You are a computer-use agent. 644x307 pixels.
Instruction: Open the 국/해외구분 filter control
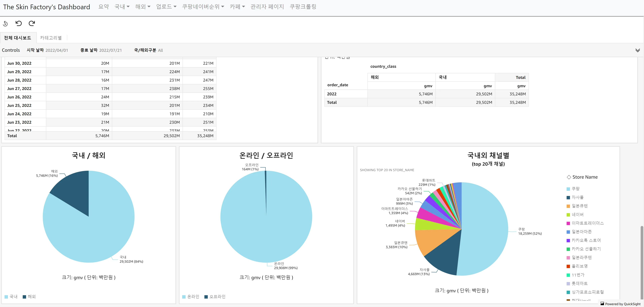(x=149, y=50)
